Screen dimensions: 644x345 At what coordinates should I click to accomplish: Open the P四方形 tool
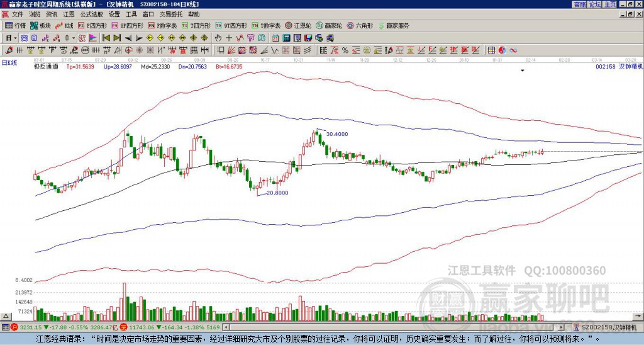pos(92,25)
